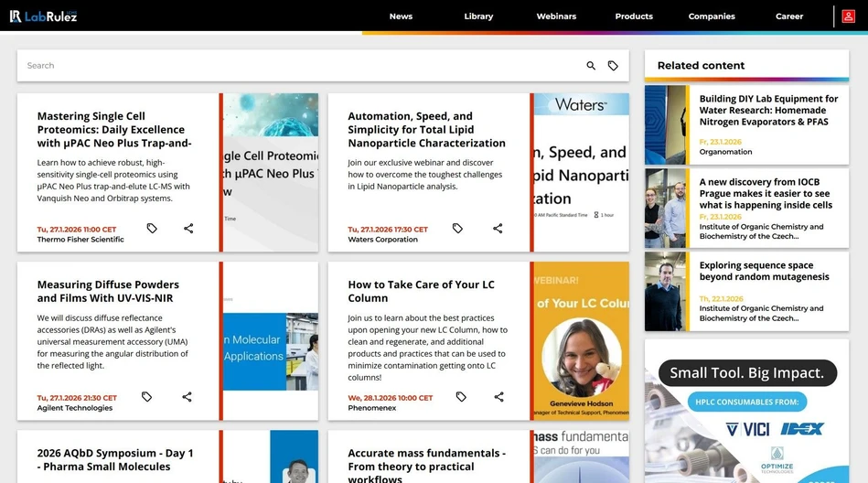Click the Organomation source label
Viewport: 868px width, 483px height.
(x=725, y=152)
